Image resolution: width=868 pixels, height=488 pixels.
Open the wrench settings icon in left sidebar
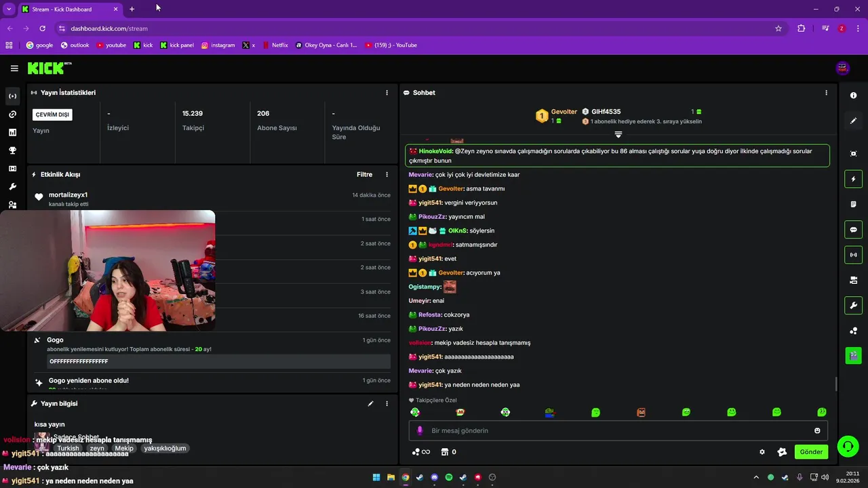pyautogui.click(x=12, y=186)
